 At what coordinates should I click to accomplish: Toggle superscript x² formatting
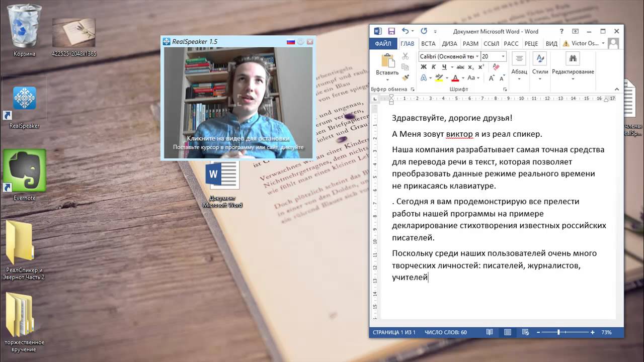tap(481, 67)
